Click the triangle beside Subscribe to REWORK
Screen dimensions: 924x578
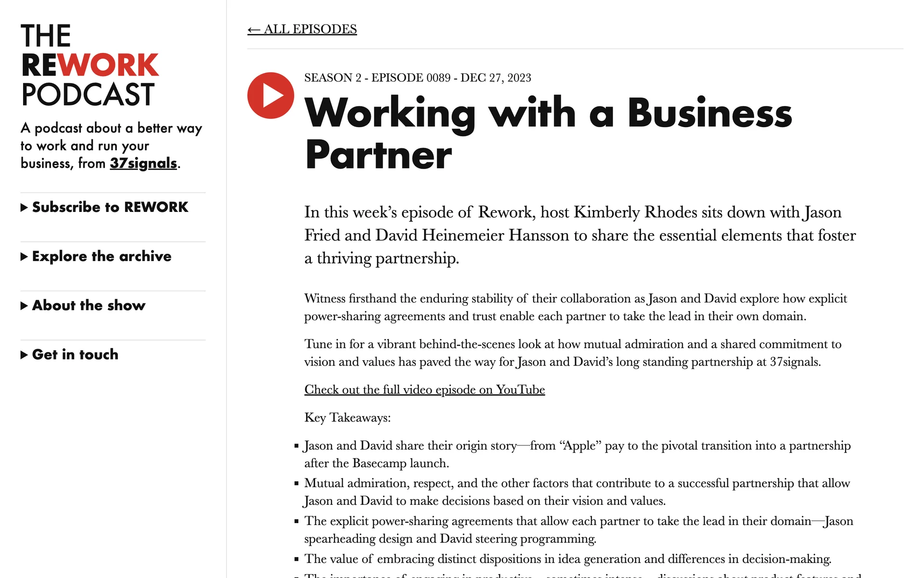pos(24,208)
